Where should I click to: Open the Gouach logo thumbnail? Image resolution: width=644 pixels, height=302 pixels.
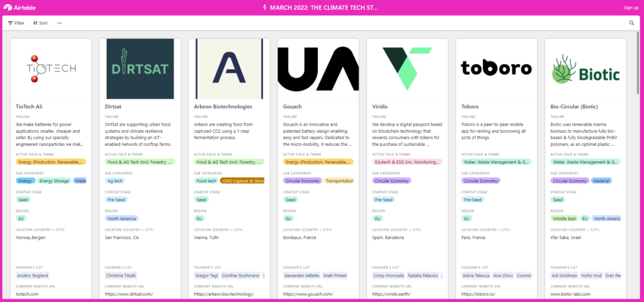tap(318, 69)
